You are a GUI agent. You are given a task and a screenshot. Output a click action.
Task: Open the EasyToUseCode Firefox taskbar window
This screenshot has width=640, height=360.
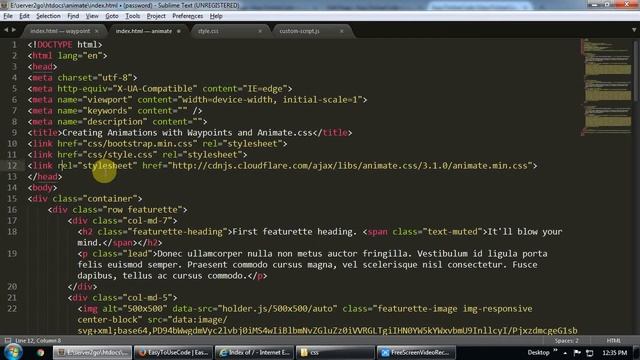174,353
